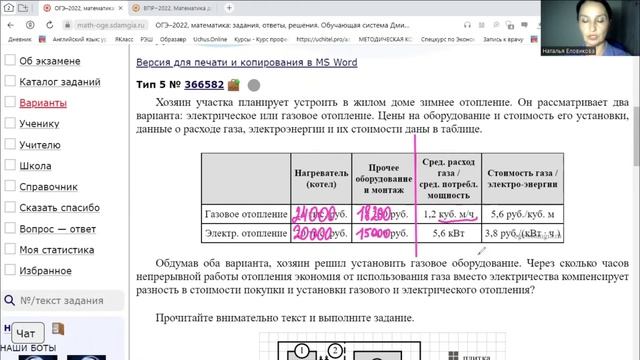Open the Каталог заданий sidebar link

[x=60, y=82]
